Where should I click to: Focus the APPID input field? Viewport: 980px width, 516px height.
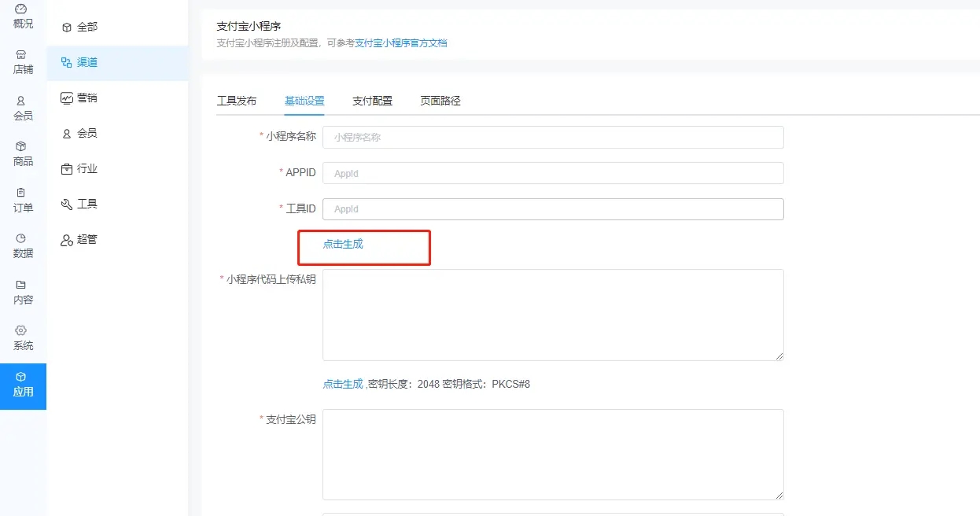pyautogui.click(x=553, y=173)
